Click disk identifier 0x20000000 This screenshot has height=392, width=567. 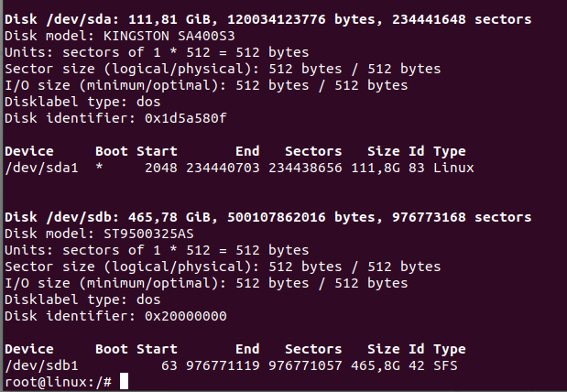[x=186, y=316]
